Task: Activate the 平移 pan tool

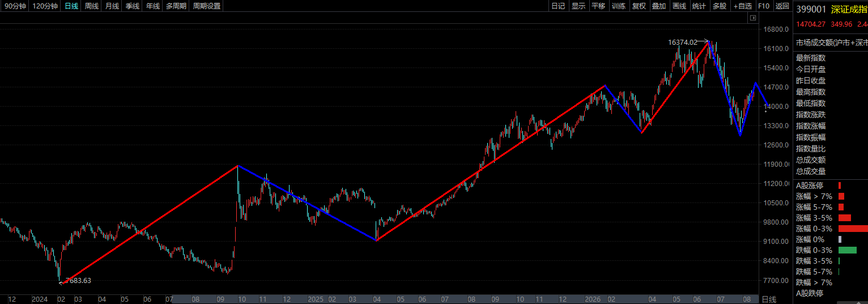Action: tap(598, 6)
